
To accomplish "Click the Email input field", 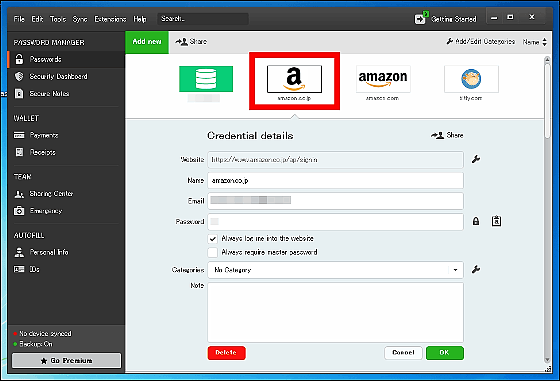I will (x=335, y=201).
